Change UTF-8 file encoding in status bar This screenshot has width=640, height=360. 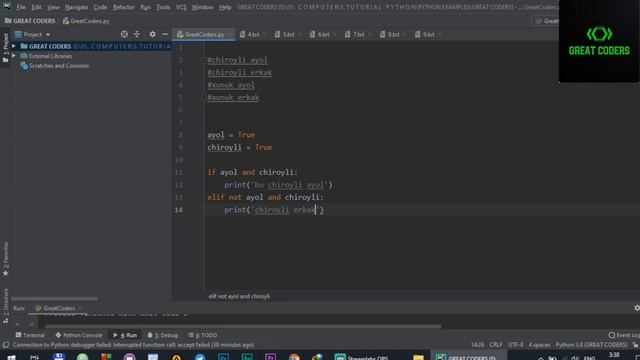coord(516,345)
